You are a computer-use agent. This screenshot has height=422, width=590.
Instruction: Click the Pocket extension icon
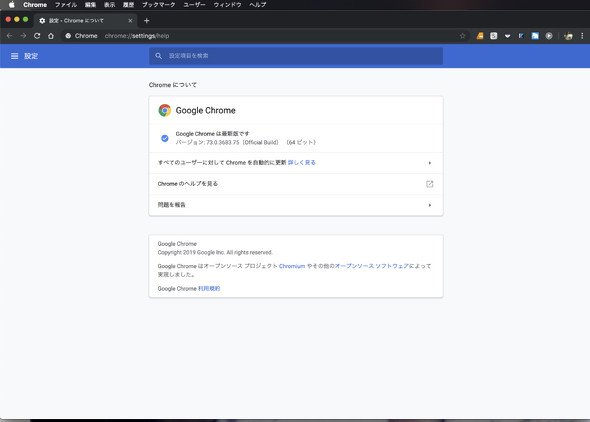[508, 36]
